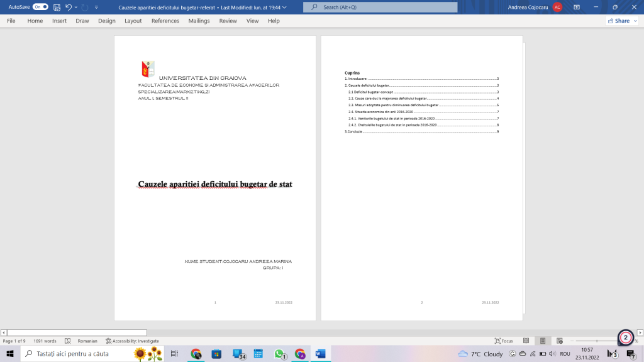The width and height of the screenshot is (644, 362).
Task: Click Accessibility: Investigate in status bar
Action: 132,341
